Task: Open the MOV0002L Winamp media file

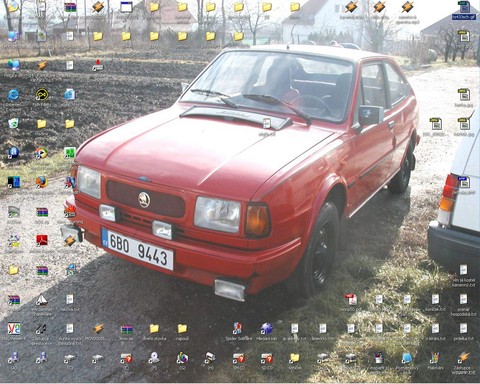Action: pos(98,329)
